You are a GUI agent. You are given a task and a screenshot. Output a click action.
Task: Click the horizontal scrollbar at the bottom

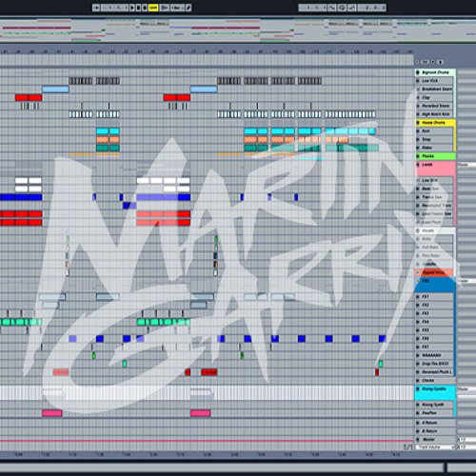222,467
